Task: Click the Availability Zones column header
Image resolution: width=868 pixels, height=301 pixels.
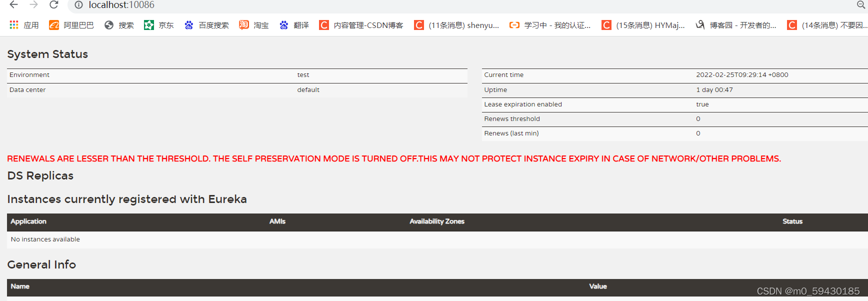Action: 437,221
